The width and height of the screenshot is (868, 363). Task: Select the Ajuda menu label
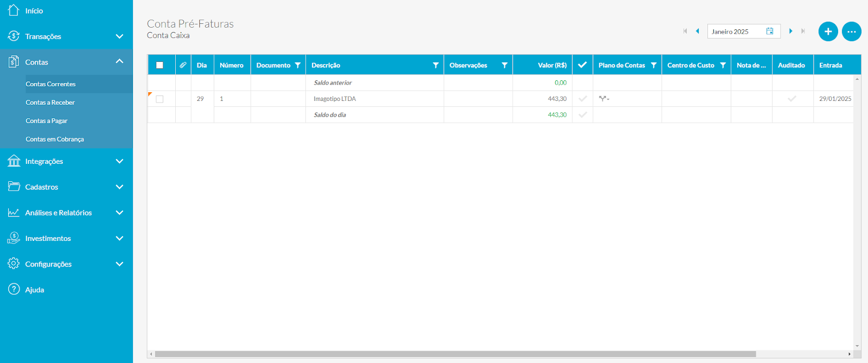(35, 290)
